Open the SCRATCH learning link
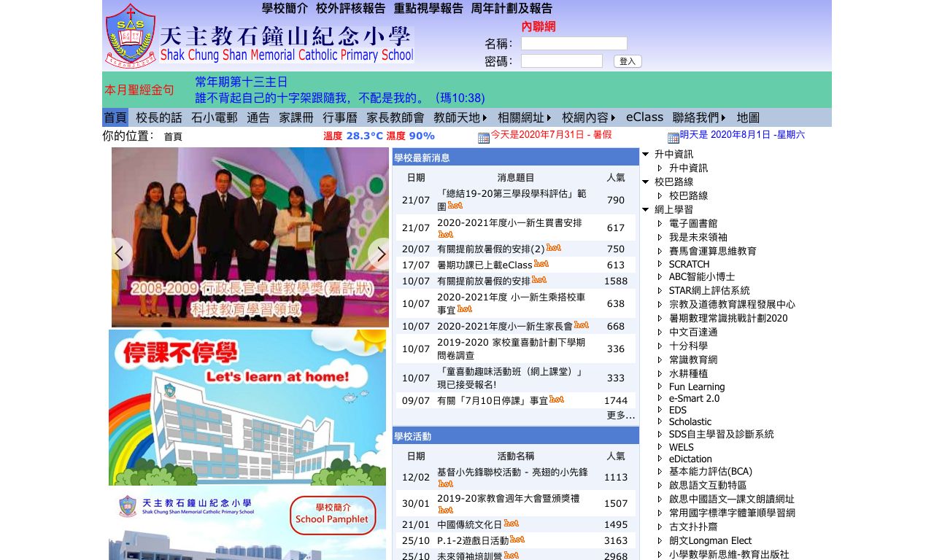The image size is (934, 560). click(x=689, y=264)
